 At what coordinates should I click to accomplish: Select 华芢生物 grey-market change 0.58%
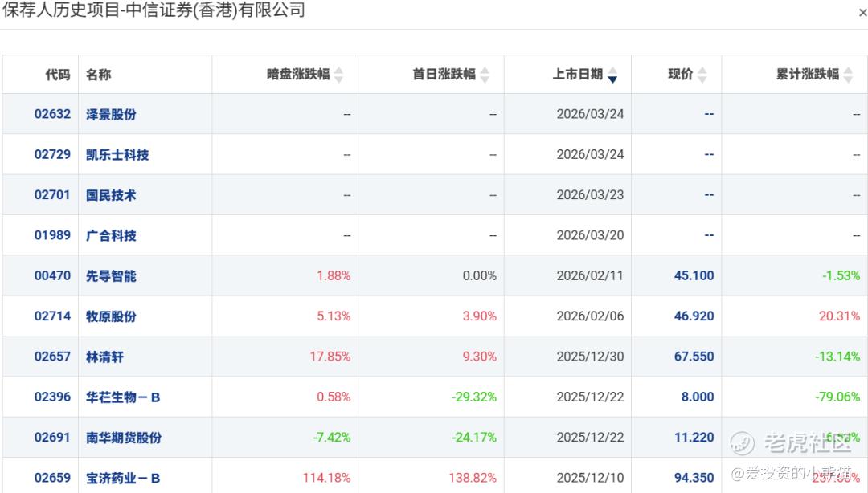[334, 397]
